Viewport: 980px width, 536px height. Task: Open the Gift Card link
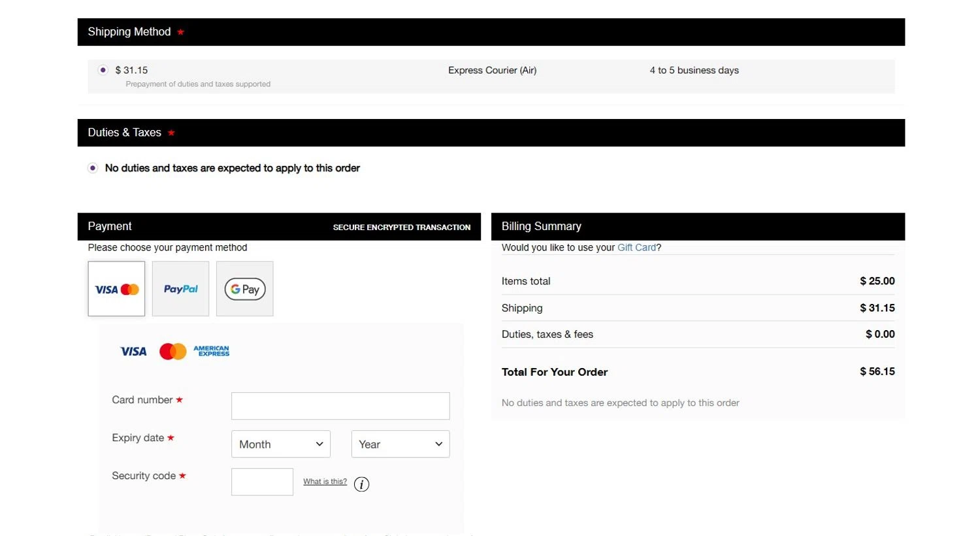tap(636, 248)
